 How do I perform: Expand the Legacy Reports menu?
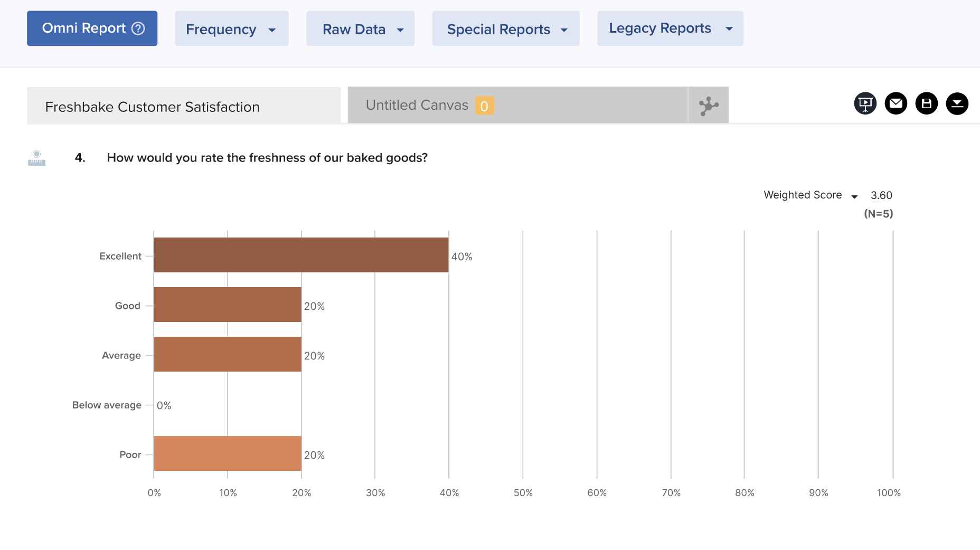670,29
